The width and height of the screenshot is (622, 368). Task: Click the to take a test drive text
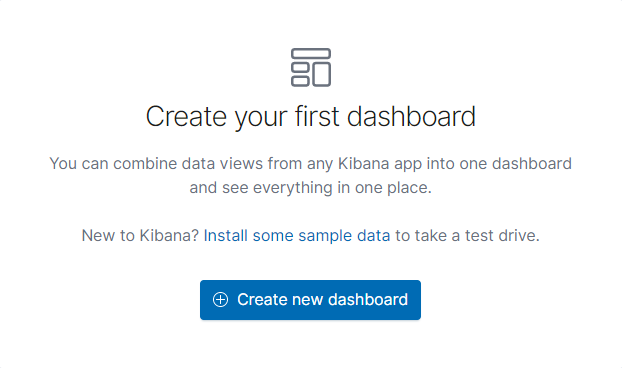467,236
